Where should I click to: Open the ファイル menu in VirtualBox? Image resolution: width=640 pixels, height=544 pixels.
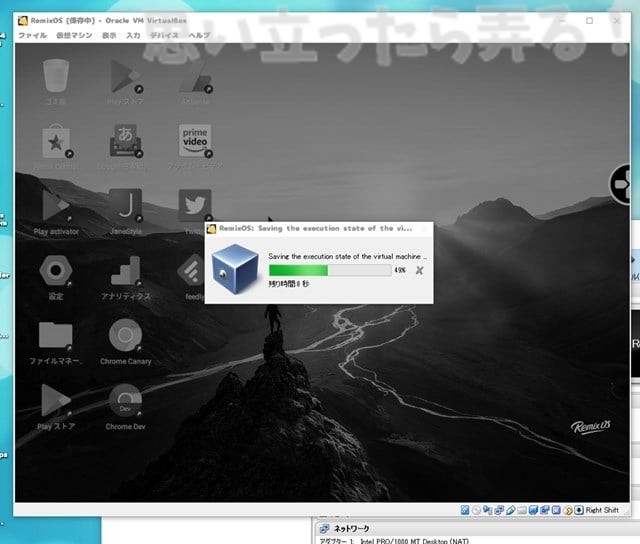click(x=33, y=36)
